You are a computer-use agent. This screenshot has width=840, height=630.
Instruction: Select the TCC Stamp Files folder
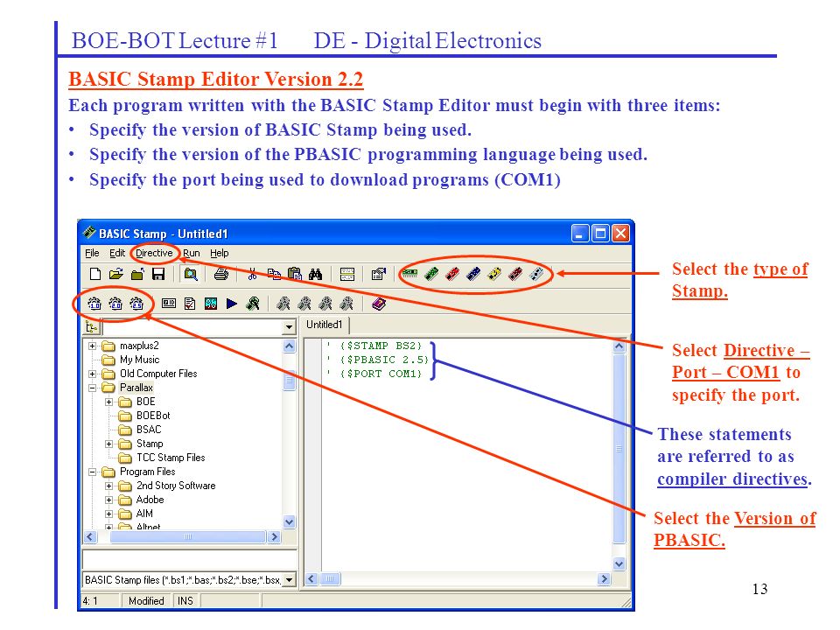coord(171,458)
